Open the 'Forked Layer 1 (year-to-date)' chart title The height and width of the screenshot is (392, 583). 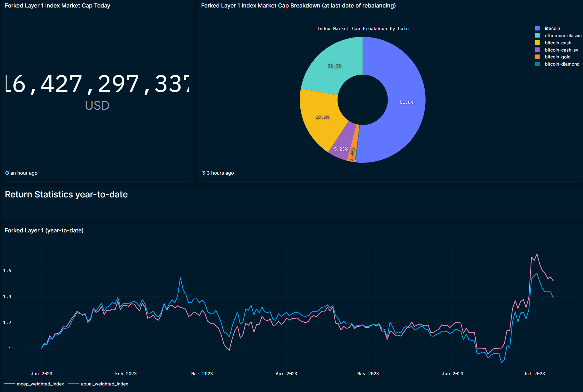pos(44,231)
